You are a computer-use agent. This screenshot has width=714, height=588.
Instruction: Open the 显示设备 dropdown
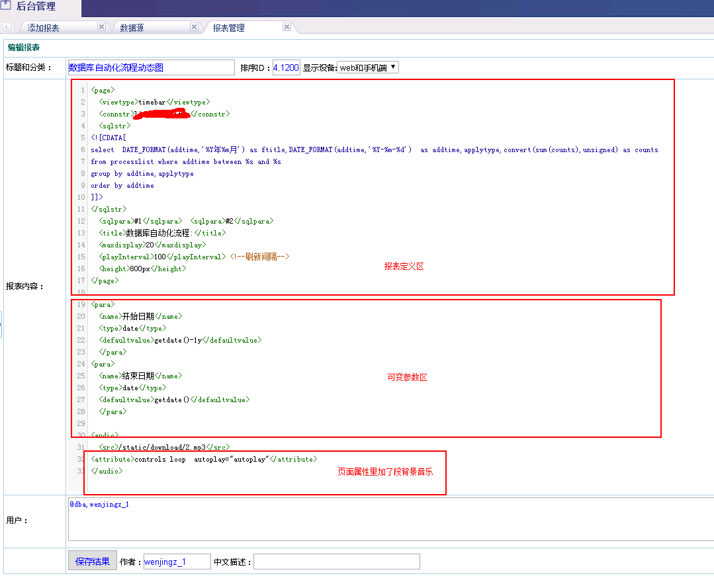point(368,67)
